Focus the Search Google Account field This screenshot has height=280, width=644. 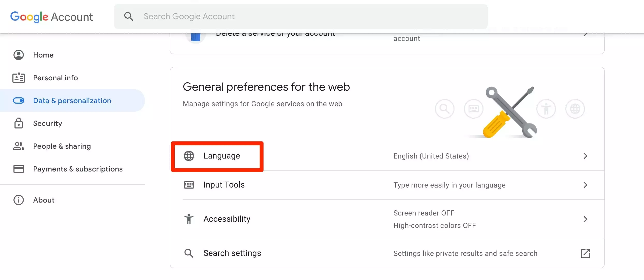click(300, 16)
